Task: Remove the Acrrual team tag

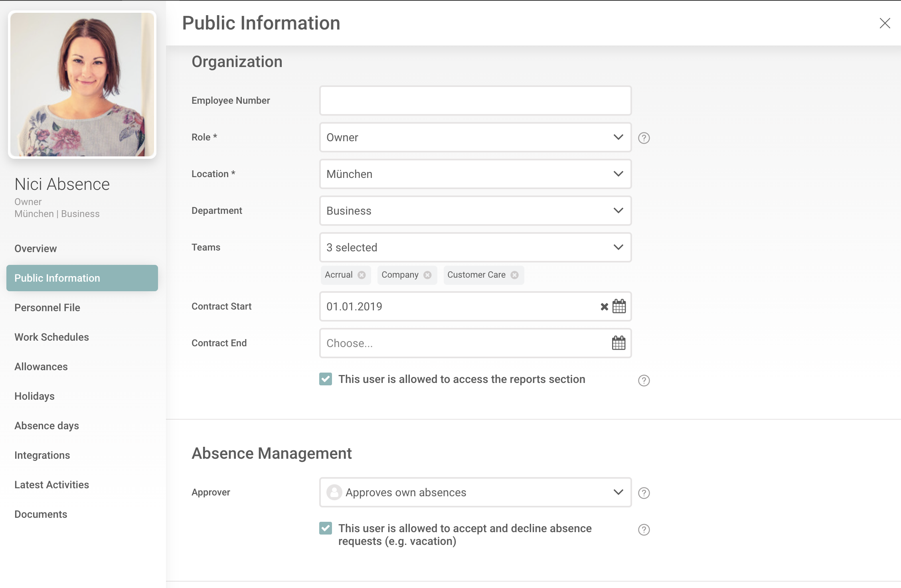Action: click(x=362, y=275)
